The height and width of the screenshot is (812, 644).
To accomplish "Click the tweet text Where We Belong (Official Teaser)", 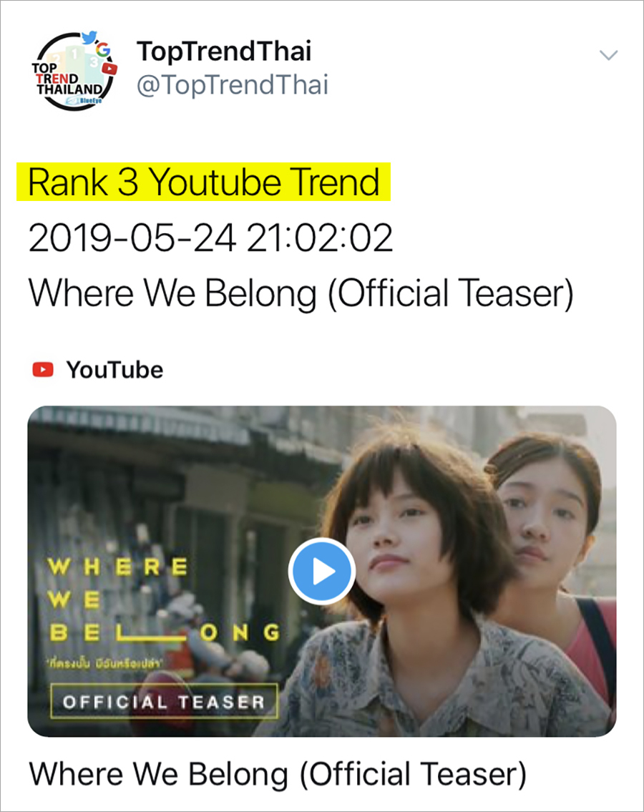I will (301, 293).
